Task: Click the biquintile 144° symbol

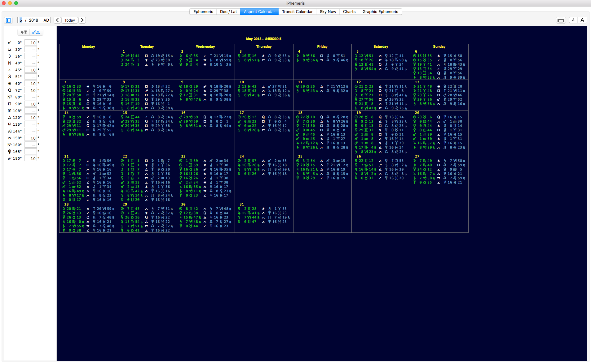Action: tap(10, 131)
